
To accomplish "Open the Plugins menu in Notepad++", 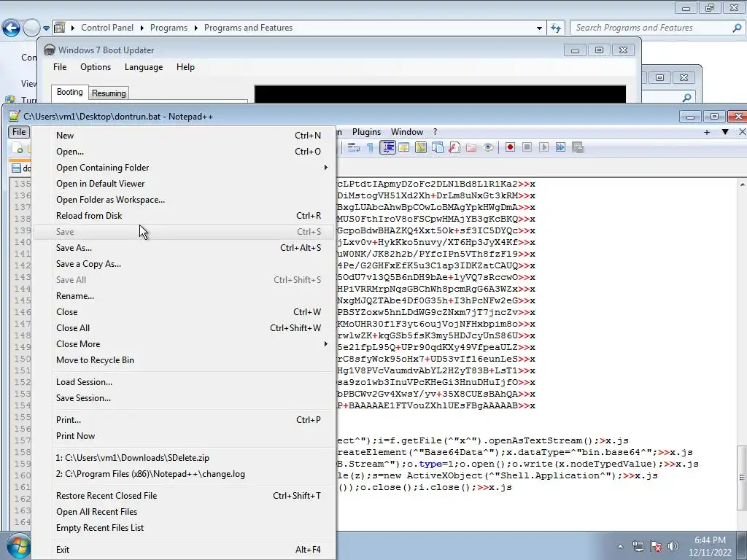I will 366,132.
